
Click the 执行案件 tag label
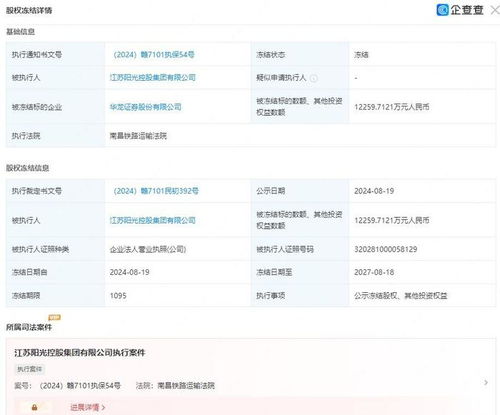point(30,369)
